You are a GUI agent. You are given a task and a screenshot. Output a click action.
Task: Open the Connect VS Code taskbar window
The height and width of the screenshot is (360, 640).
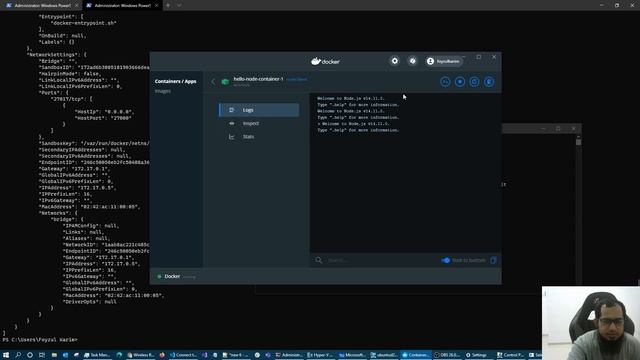click(x=183, y=355)
